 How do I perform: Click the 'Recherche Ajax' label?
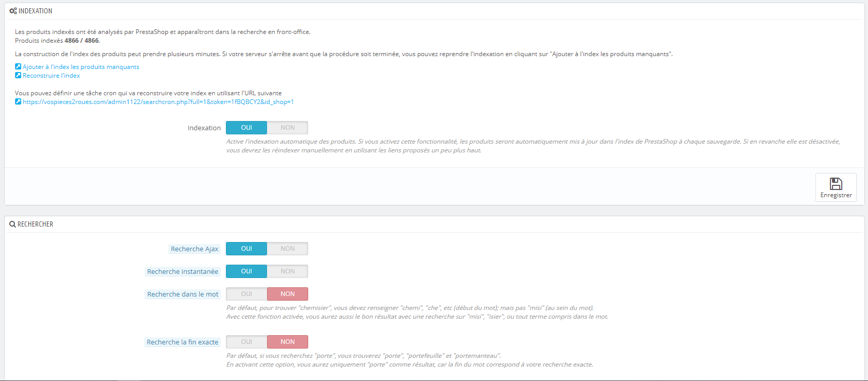(x=194, y=249)
